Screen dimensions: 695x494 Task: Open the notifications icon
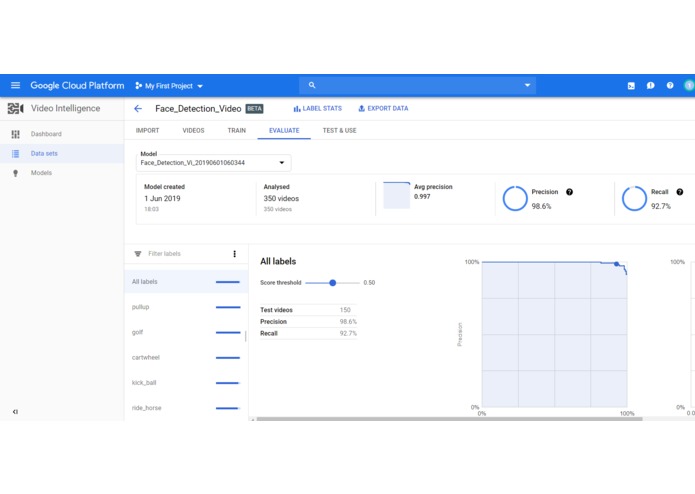[651, 86]
